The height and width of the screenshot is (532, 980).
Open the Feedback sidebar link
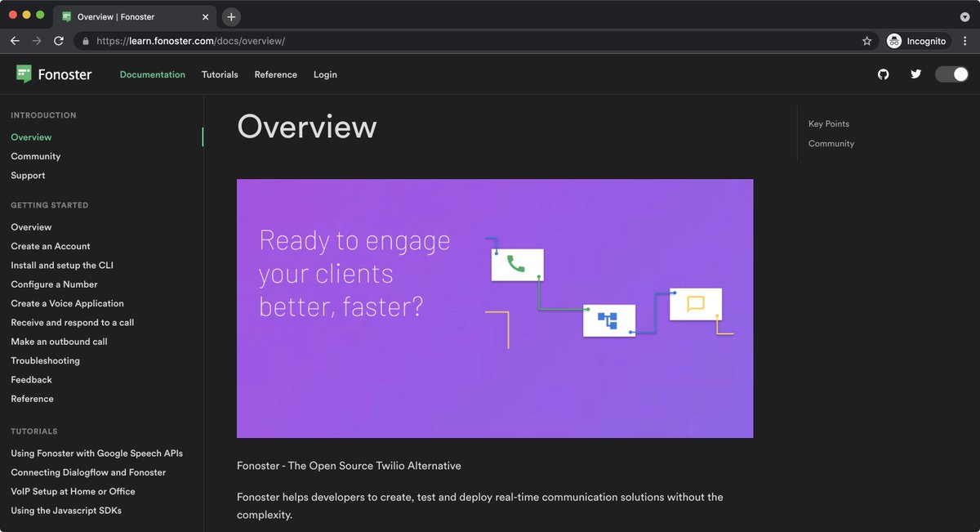pos(31,380)
